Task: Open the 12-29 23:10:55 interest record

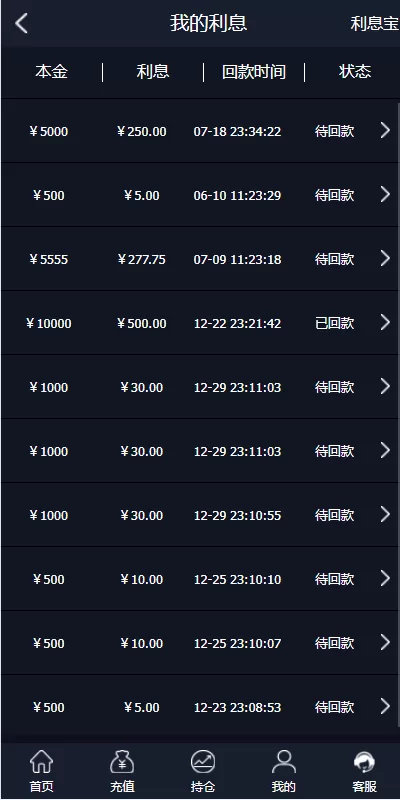Action: pyautogui.click(x=200, y=515)
